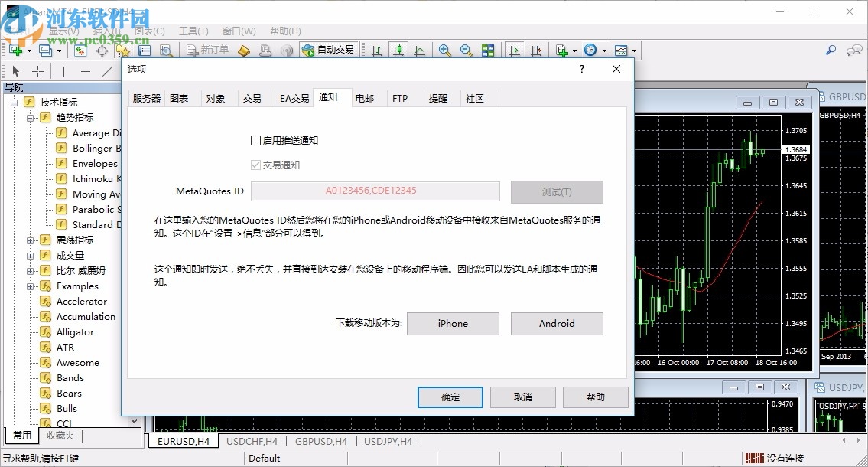Click the search magnifier icon in toolbar

[x=831, y=51]
